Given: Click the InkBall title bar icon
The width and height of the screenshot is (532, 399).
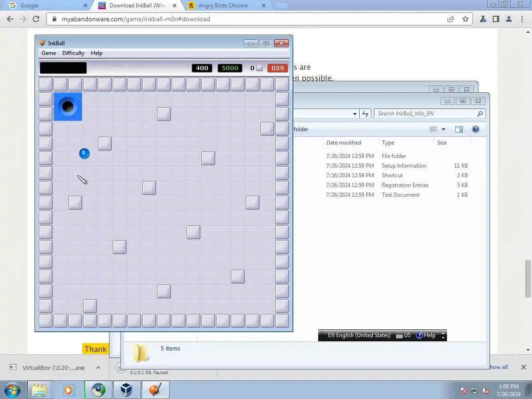Looking at the screenshot, I should 42,43.
